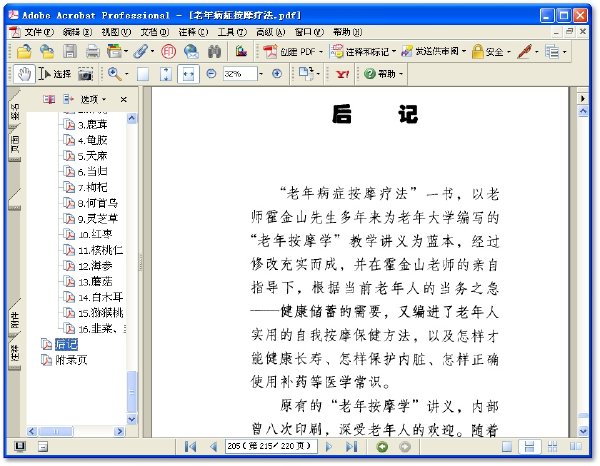
Task: Click the save floppy disk icon
Action: point(70,51)
